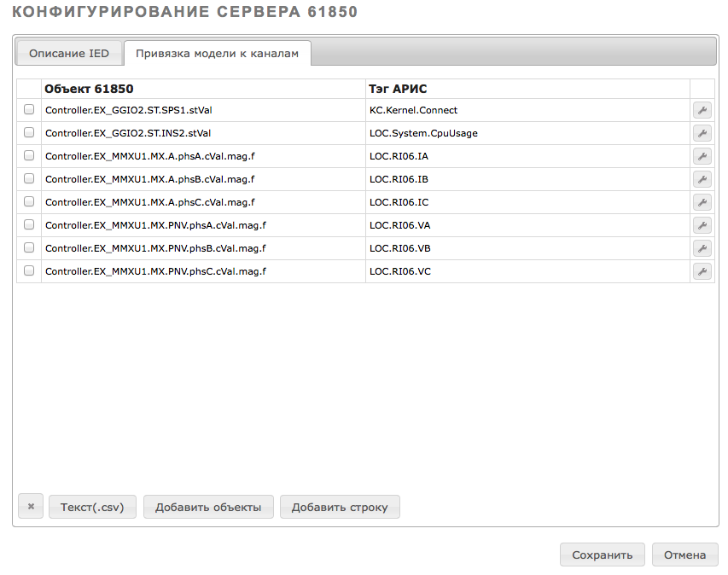This screenshot has height=575, width=728.
Task: Click the LOC.RI06.VA tag cell
Action: point(527,225)
